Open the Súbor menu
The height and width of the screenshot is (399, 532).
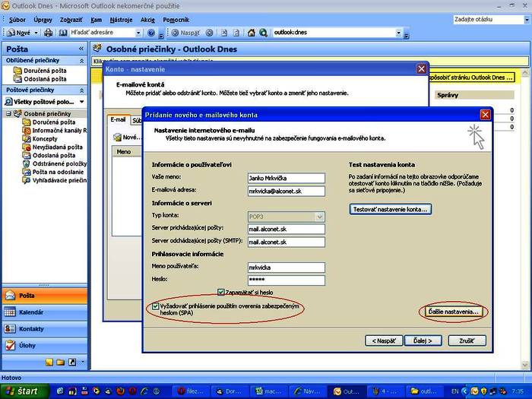pyautogui.click(x=17, y=20)
